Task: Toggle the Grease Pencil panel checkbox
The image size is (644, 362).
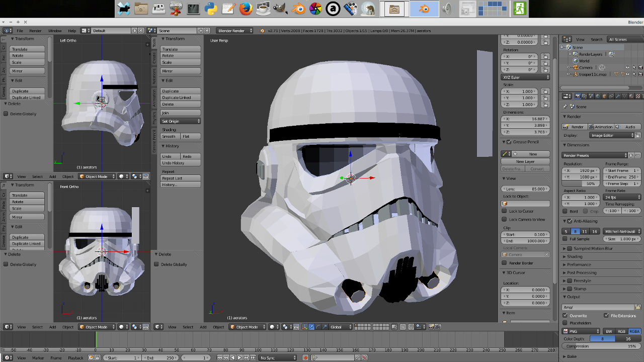Action: (509, 142)
